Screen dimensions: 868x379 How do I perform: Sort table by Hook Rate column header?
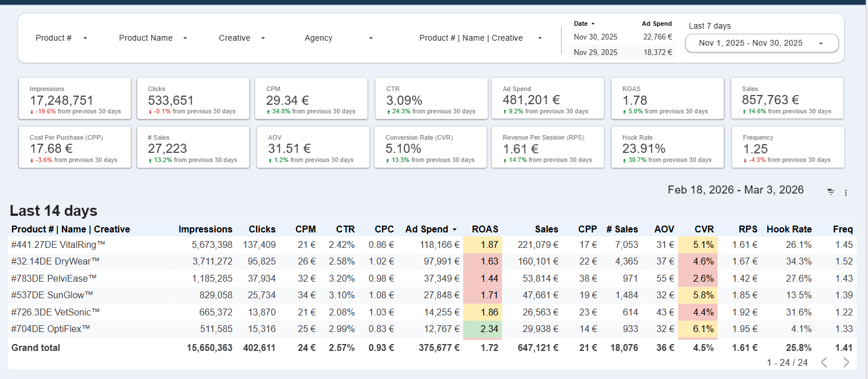[789, 229]
